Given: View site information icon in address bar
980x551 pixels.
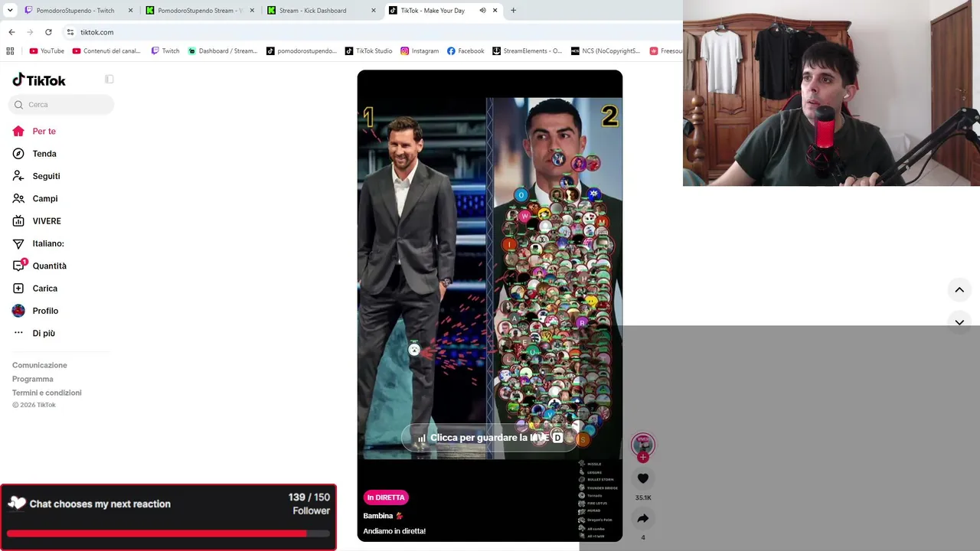Looking at the screenshot, I should coord(70,32).
